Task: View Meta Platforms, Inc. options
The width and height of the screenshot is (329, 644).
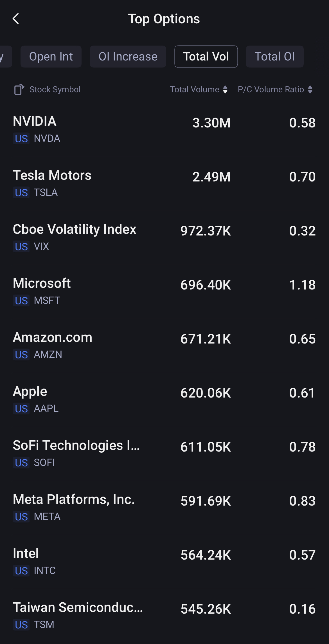Action: tap(164, 508)
